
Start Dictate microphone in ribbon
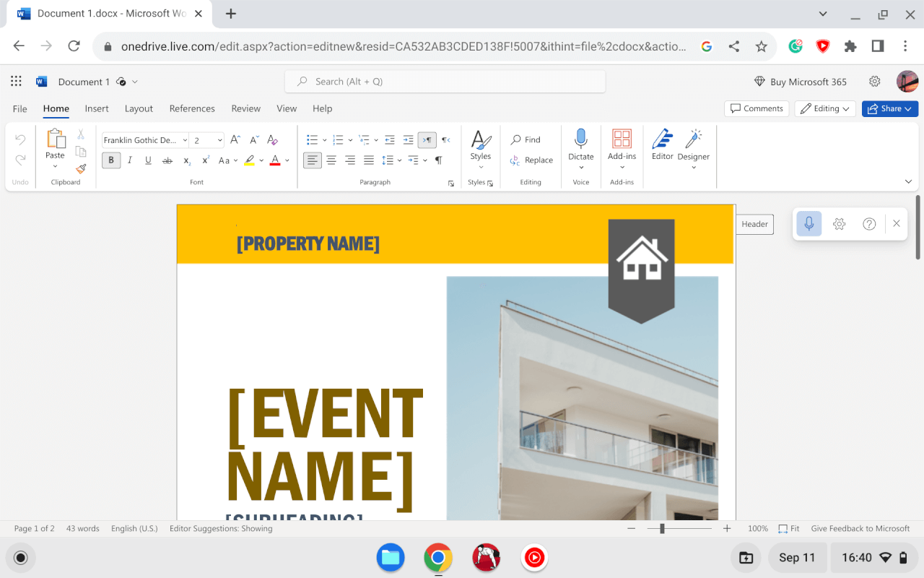click(581, 144)
